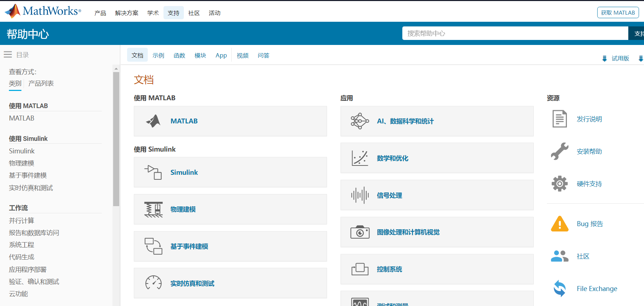
Task: Click the 控制系统 icon
Action: pyautogui.click(x=360, y=269)
